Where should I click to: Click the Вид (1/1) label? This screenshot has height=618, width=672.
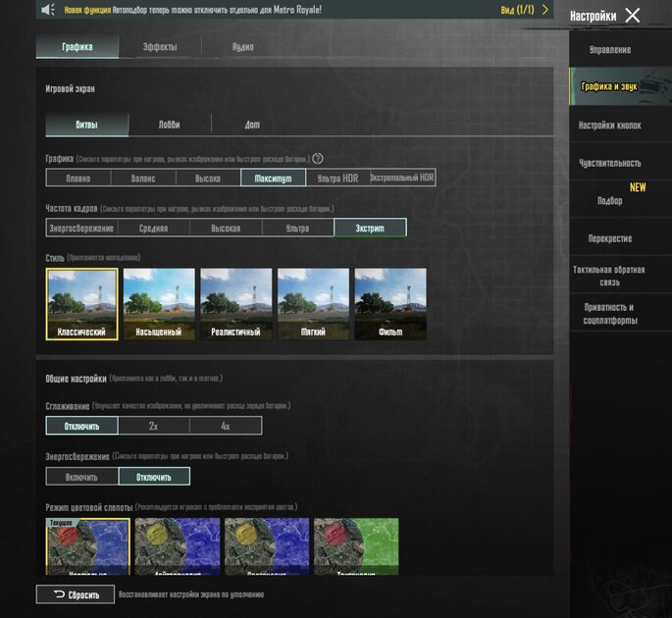point(517,10)
